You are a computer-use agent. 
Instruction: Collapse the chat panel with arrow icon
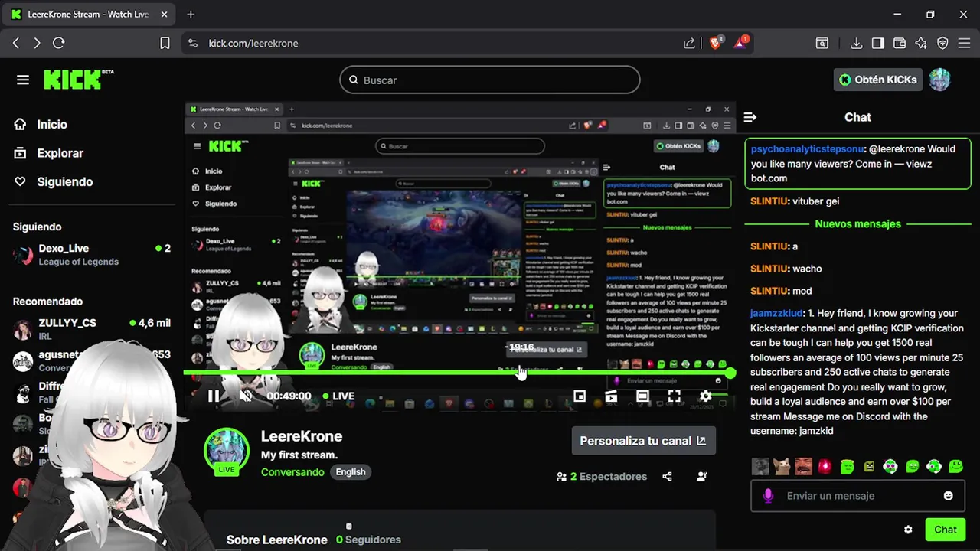(x=750, y=117)
